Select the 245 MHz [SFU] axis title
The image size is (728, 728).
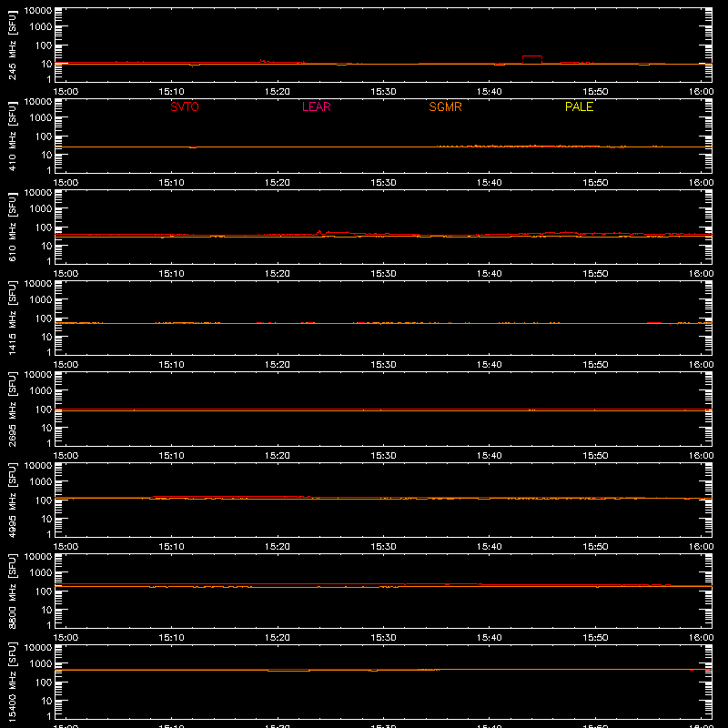pos(12,45)
